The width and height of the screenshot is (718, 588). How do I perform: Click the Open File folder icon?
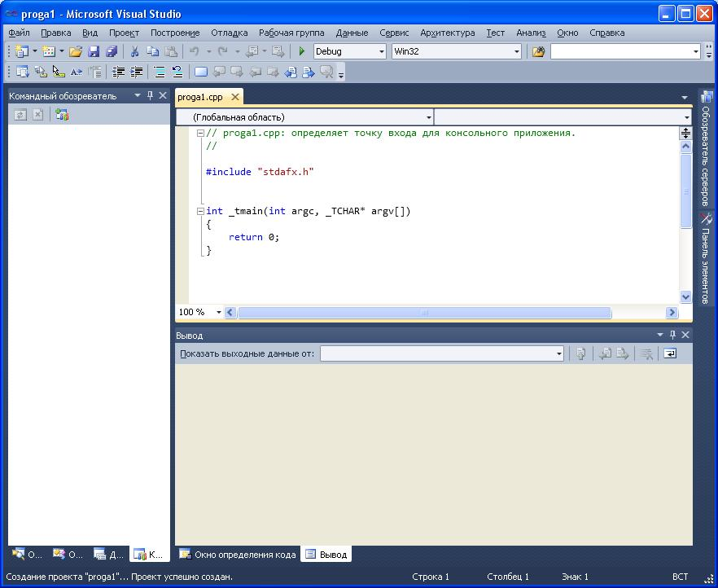[x=76, y=51]
